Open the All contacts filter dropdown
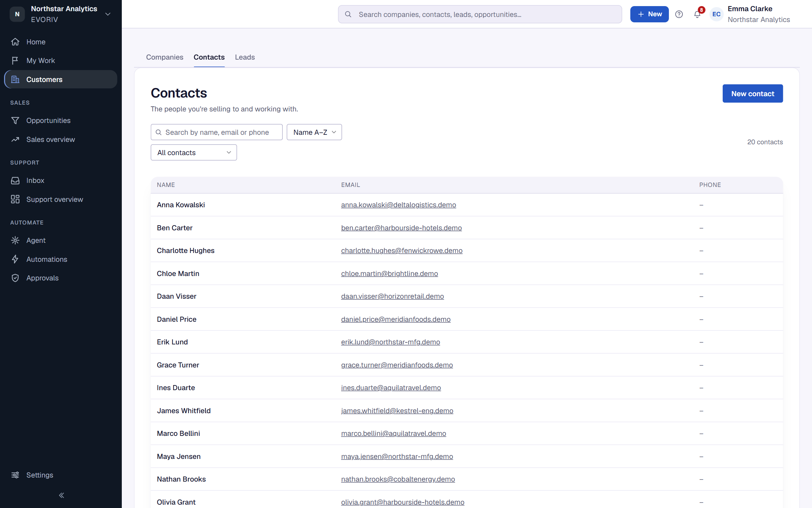This screenshot has height=508, width=812. point(194,152)
